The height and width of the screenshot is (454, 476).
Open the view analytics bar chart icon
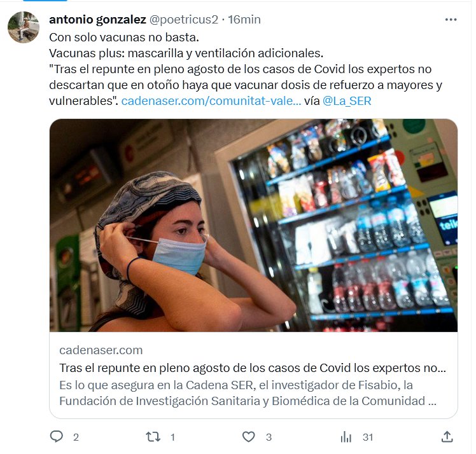pyautogui.click(x=346, y=437)
